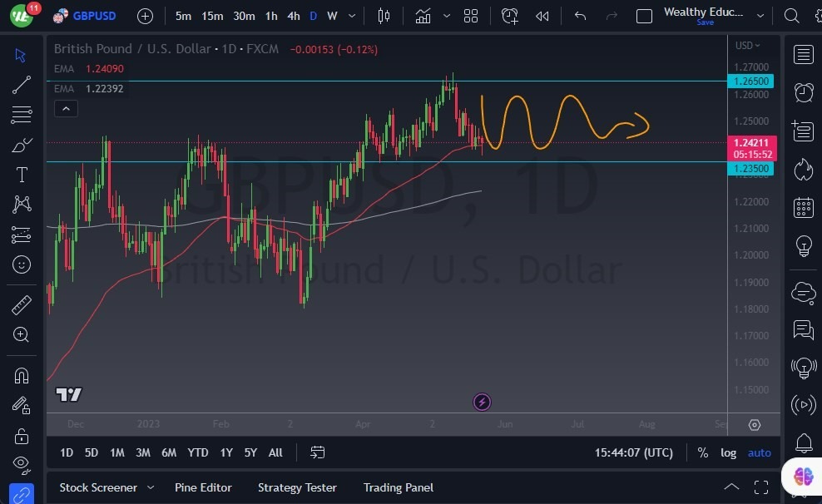The height and width of the screenshot is (504, 822).
Task: Open the Strategy Tester tab
Action: (297, 487)
